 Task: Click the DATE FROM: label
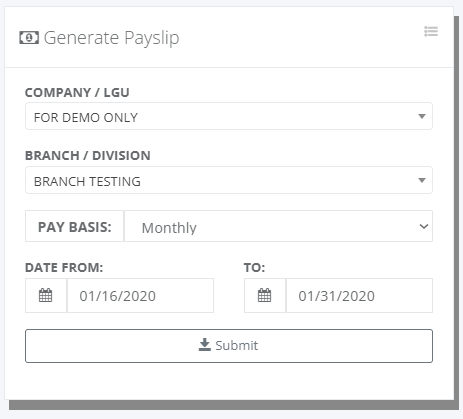coord(64,268)
